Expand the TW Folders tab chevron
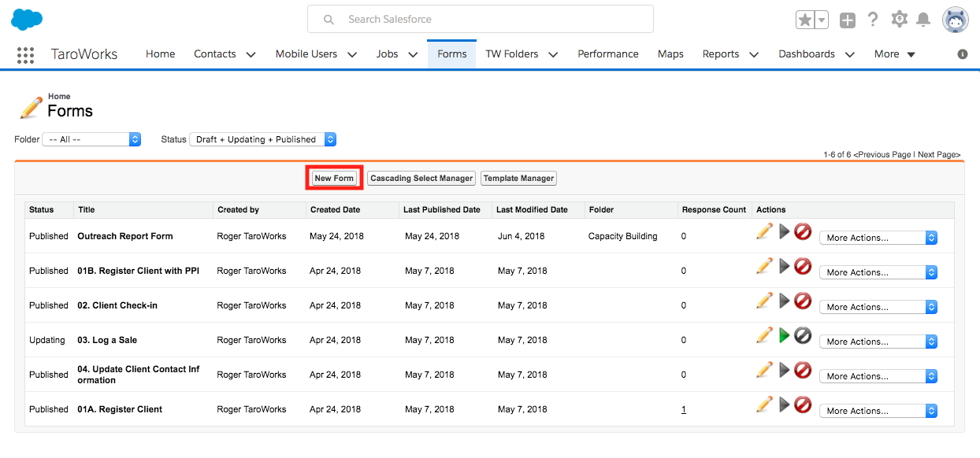Image resolution: width=980 pixels, height=458 pixels. (553, 54)
